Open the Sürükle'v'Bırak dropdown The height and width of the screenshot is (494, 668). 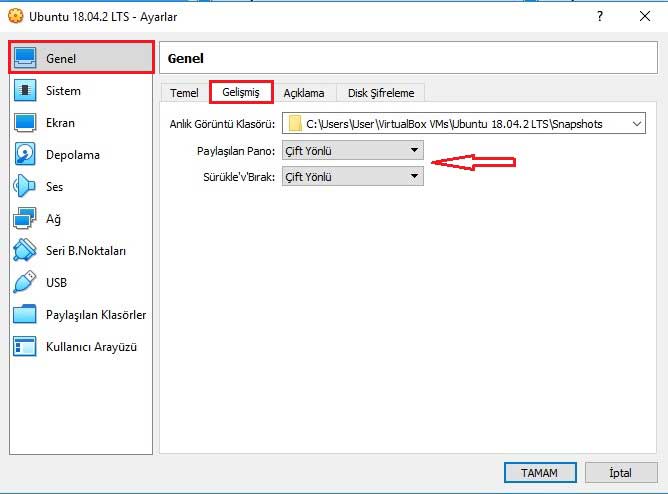pyautogui.click(x=353, y=176)
